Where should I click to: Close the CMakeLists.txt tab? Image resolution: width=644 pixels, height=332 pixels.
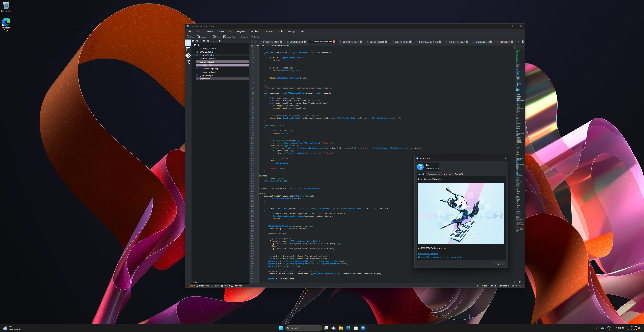[305, 42]
